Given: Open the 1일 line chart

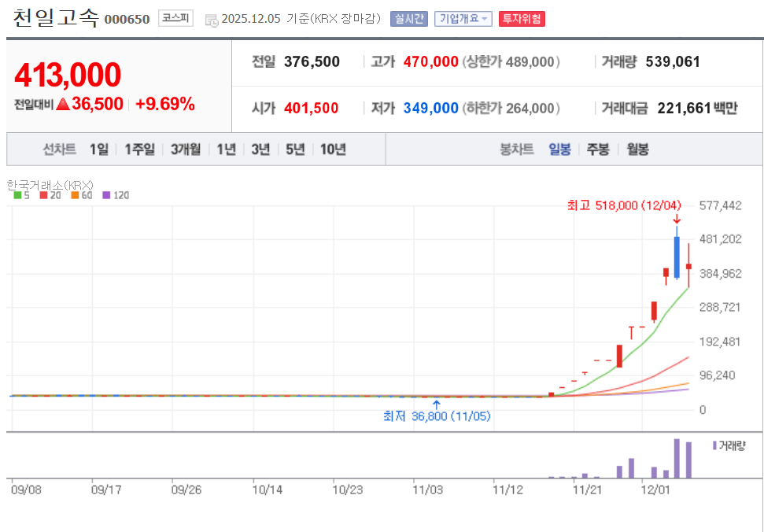Looking at the screenshot, I should click(x=99, y=149).
